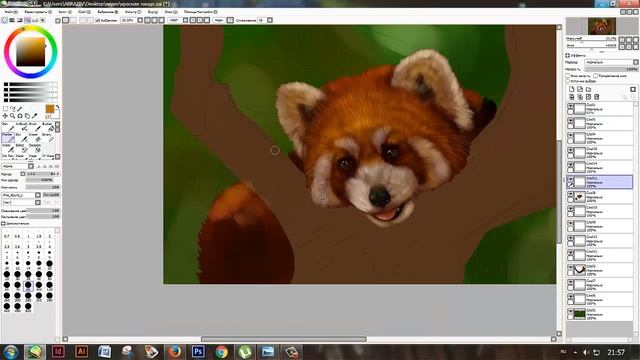
Task: Choose the Deselect pen tool
Action: pyautogui.click(x=34, y=148)
